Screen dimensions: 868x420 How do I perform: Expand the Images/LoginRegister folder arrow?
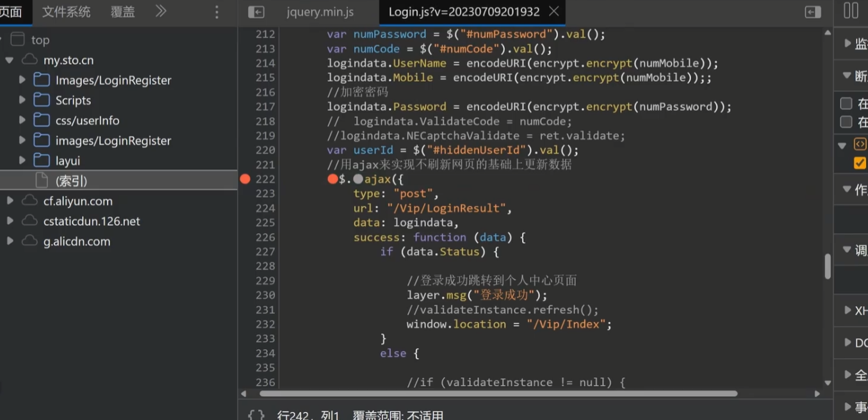coord(22,80)
